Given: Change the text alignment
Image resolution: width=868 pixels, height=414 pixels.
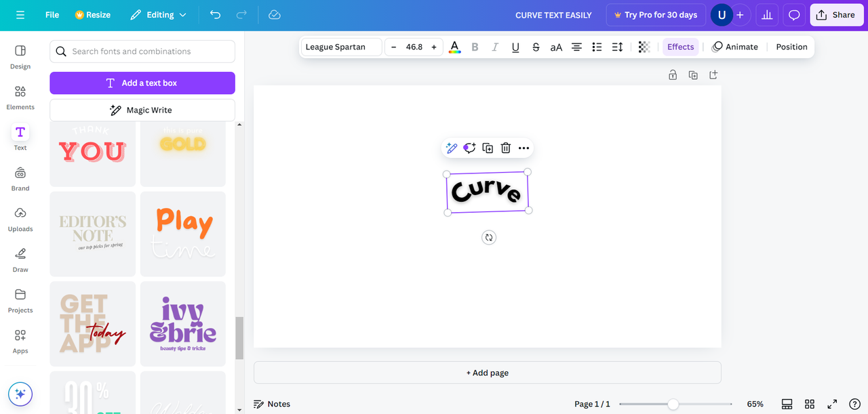Looking at the screenshot, I should point(576,47).
